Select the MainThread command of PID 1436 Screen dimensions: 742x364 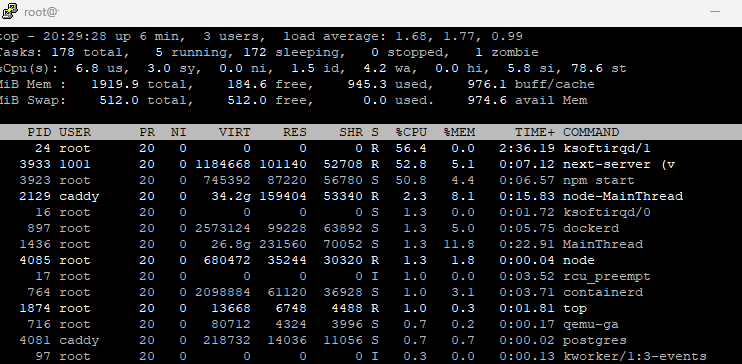coord(602,244)
